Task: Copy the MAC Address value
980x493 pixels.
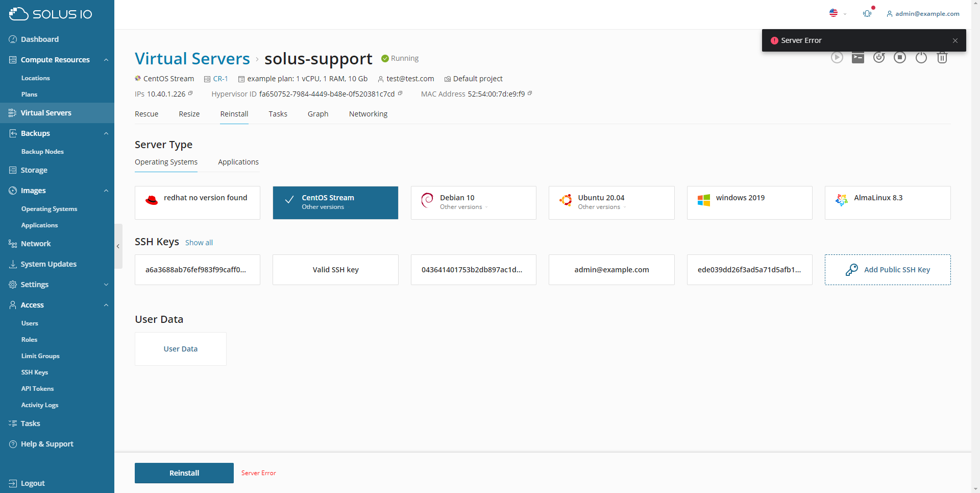Action: click(530, 93)
